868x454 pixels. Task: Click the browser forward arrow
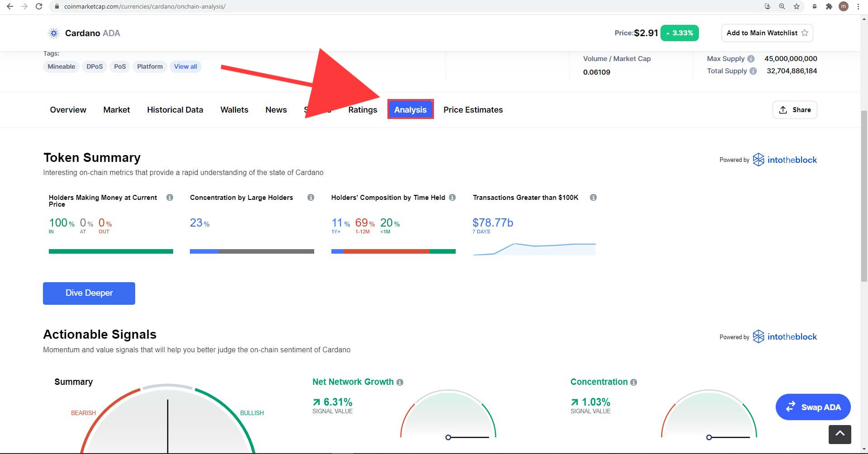click(x=24, y=6)
